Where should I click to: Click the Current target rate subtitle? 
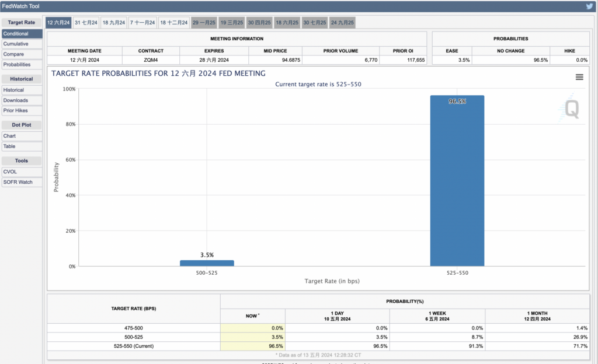click(318, 84)
